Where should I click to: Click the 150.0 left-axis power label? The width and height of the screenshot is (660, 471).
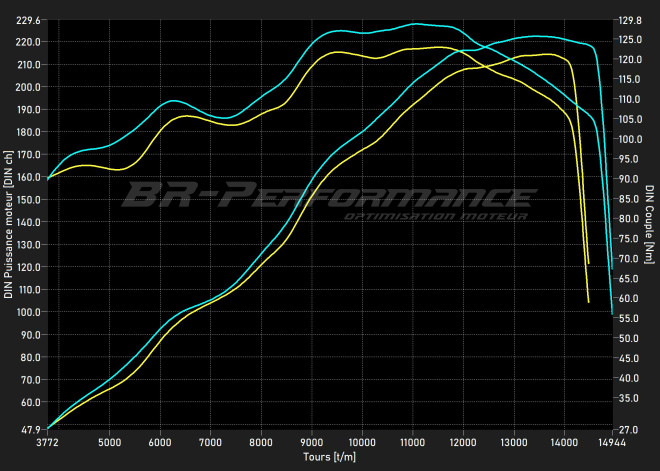click(x=28, y=199)
